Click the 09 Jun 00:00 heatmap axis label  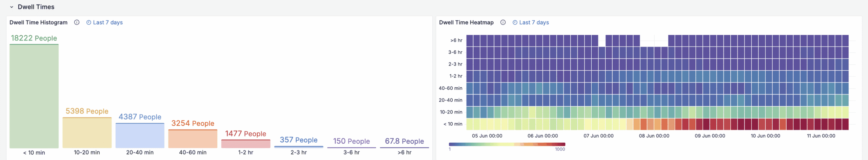(x=710, y=136)
